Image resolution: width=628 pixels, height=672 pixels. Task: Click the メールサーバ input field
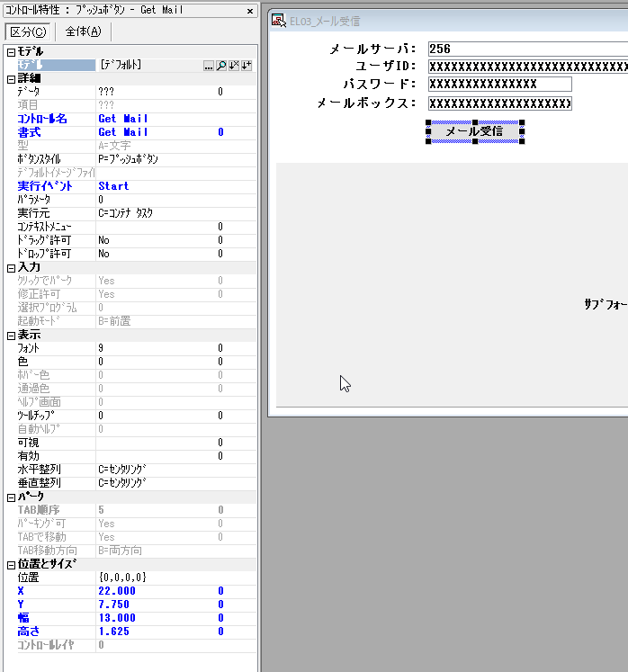(x=526, y=49)
